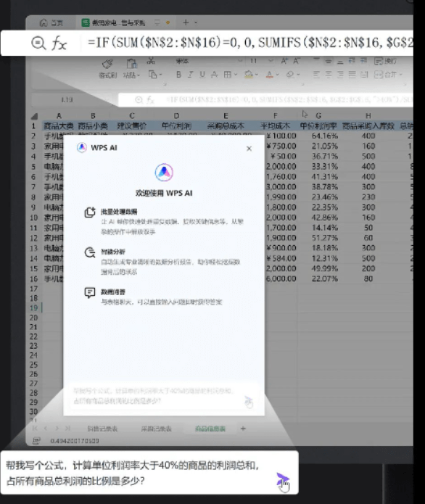Choose 数据问答 in WPS AI

point(153,297)
